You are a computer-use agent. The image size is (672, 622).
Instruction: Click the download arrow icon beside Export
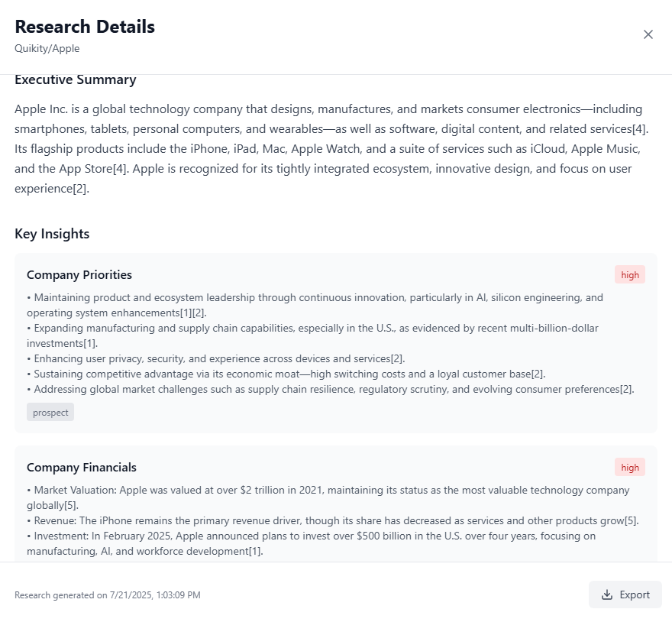pyautogui.click(x=607, y=594)
